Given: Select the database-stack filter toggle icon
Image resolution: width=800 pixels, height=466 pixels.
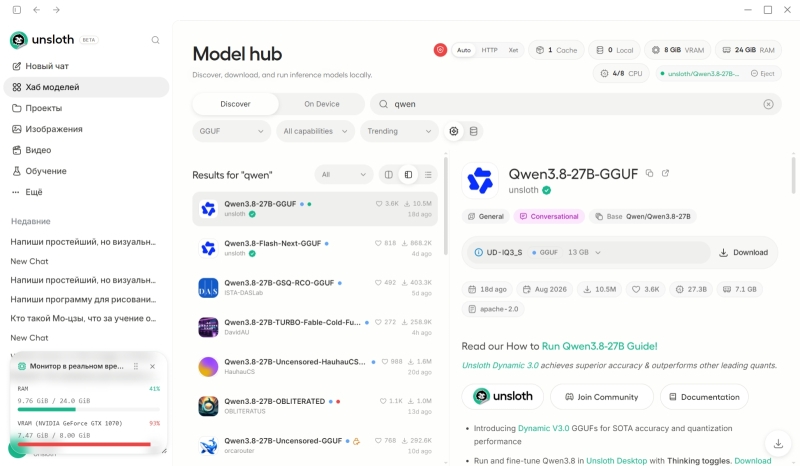Looking at the screenshot, I should pyautogui.click(x=473, y=131).
